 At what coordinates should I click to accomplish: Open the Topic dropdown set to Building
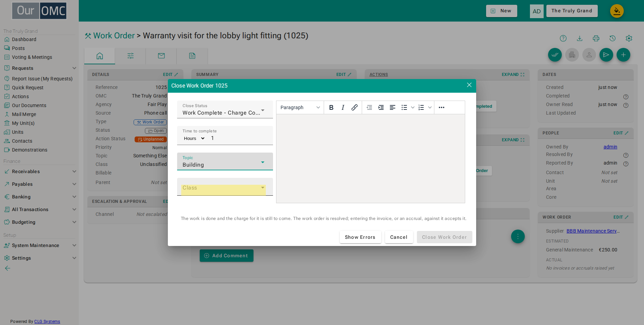coord(225,161)
